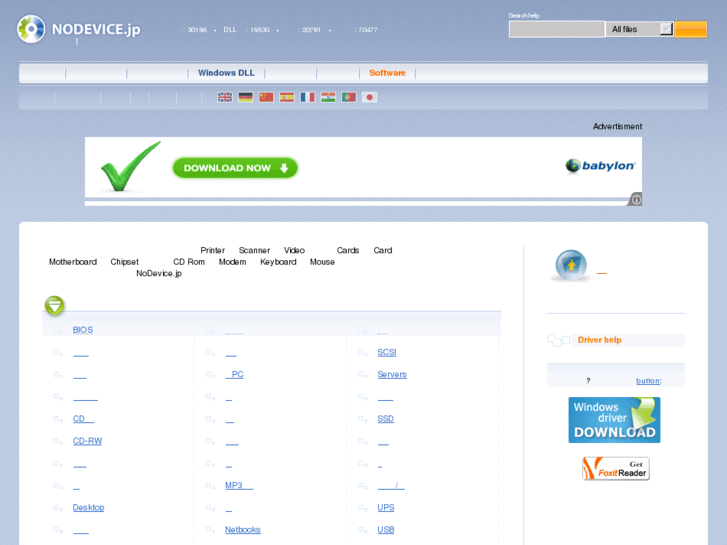727x545 pixels.
Task: Click the green down-arrow category icon
Action: [x=55, y=306]
